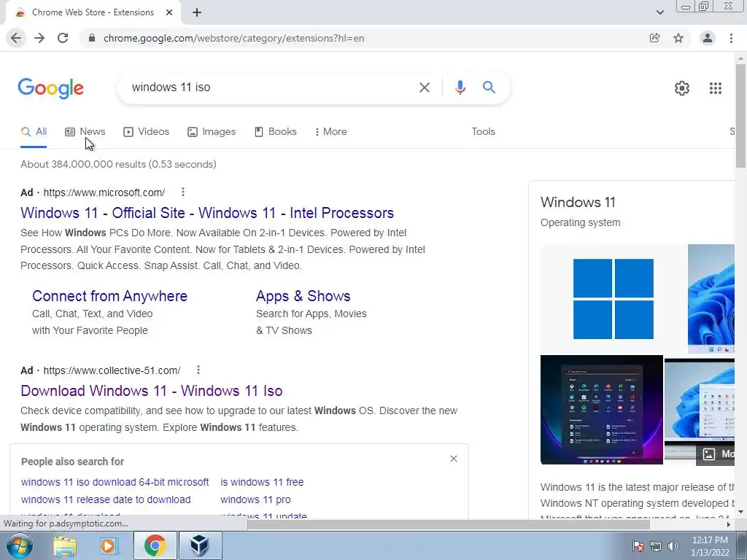Search 'windows 11 iso download 64-bit microsoft'
Image resolution: width=747 pixels, height=560 pixels.
click(115, 482)
